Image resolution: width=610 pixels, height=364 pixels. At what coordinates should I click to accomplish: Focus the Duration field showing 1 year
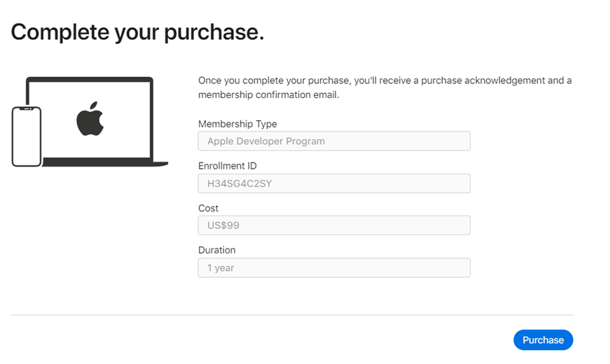click(x=333, y=267)
